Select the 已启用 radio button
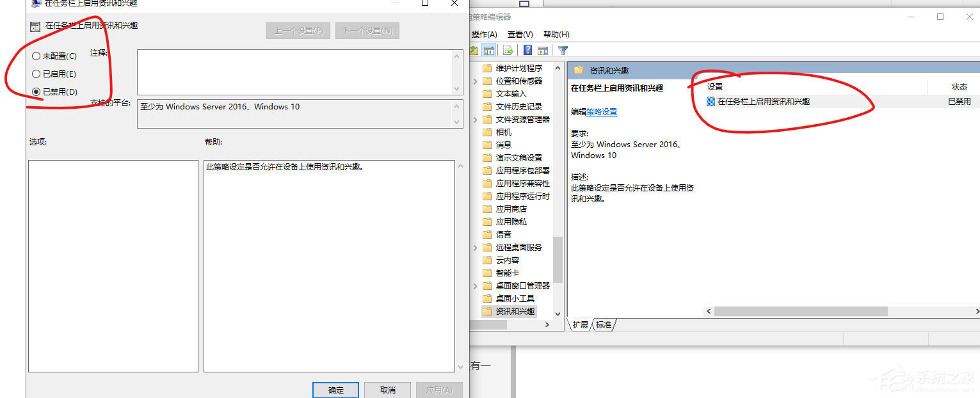 click(36, 74)
